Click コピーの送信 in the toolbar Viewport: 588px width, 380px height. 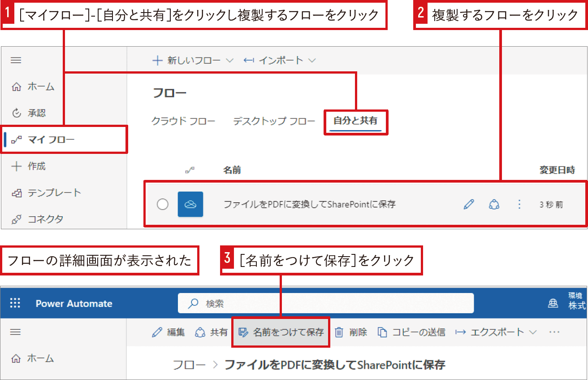(x=411, y=332)
